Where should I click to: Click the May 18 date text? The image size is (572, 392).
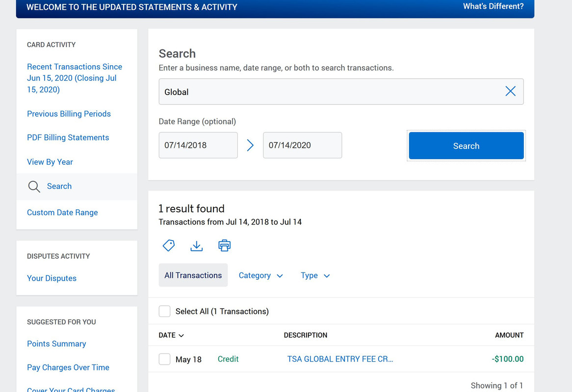188,360
